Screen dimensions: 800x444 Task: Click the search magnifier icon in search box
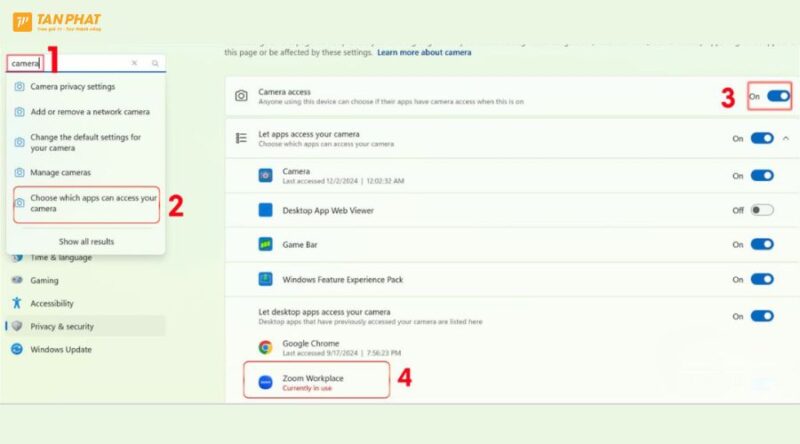155,63
